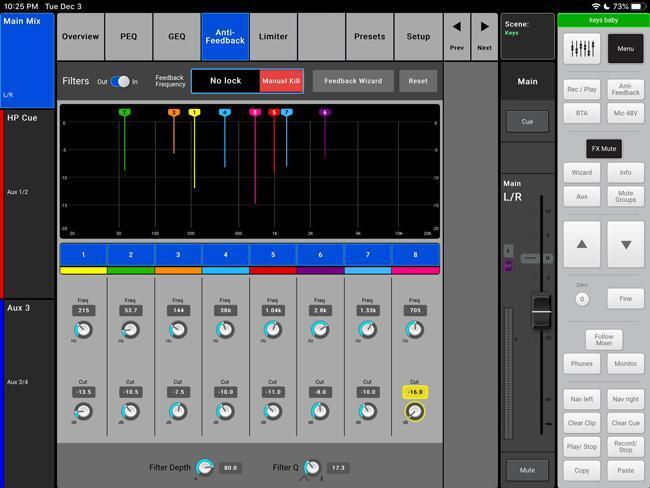
Task: Select the purple filter 6 marker on graph
Action: point(325,112)
